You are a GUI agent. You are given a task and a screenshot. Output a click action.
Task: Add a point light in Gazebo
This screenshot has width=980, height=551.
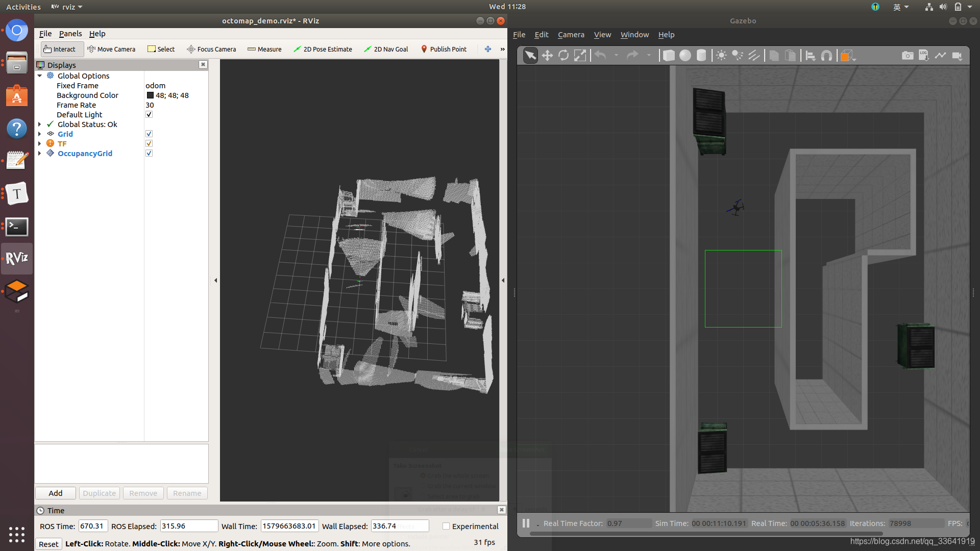point(721,56)
